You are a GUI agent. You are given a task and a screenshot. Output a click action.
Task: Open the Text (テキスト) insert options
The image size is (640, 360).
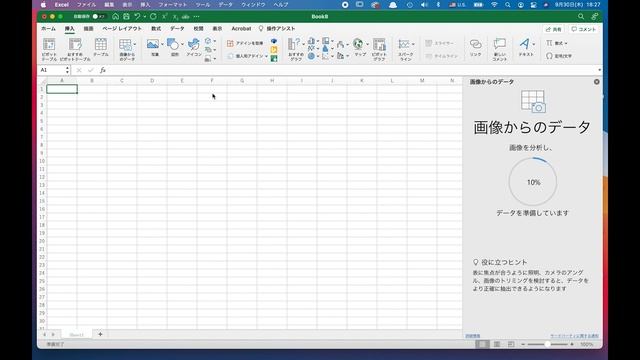pos(525,48)
